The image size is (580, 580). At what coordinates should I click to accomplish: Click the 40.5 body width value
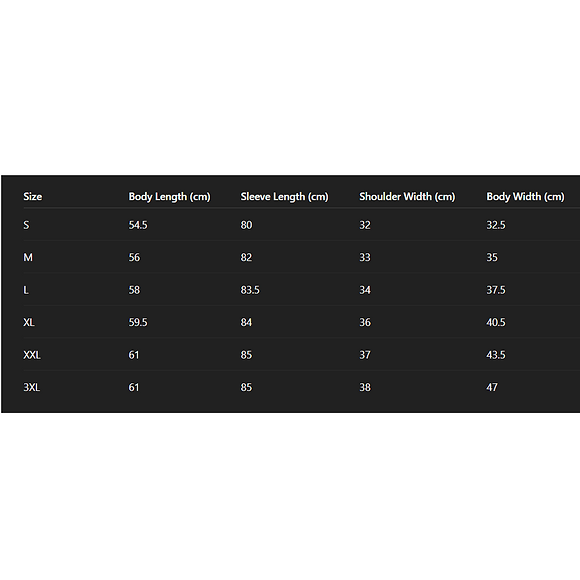click(496, 323)
